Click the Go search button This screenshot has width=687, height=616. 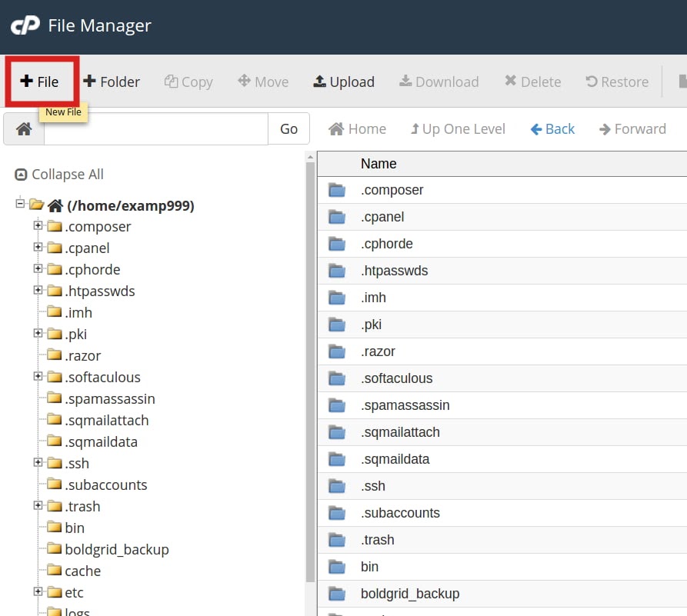click(x=288, y=128)
